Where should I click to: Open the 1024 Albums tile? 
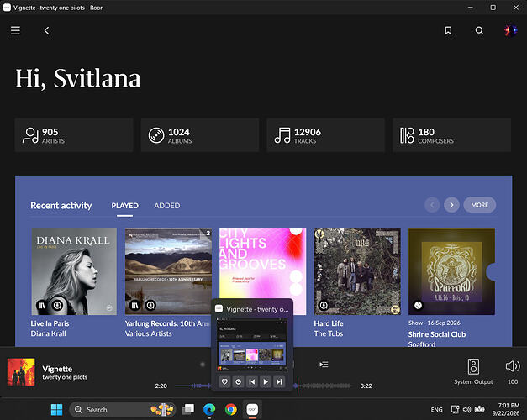click(200, 135)
